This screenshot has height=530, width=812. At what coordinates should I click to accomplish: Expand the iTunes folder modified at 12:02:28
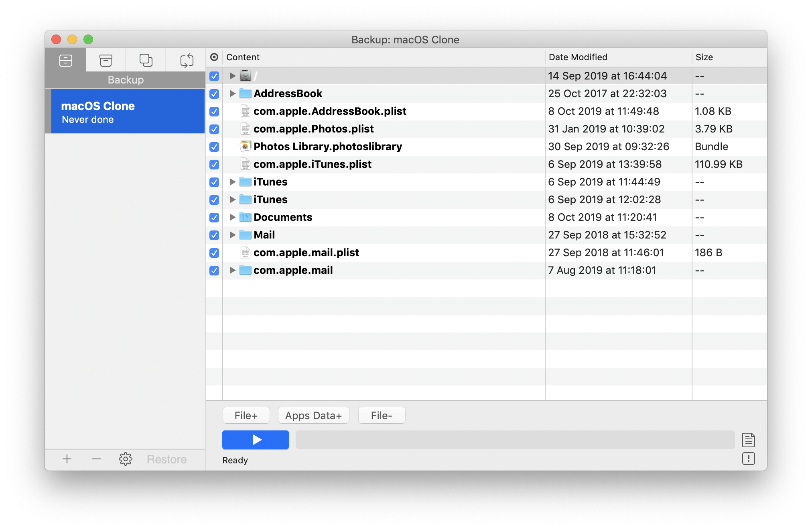(232, 200)
